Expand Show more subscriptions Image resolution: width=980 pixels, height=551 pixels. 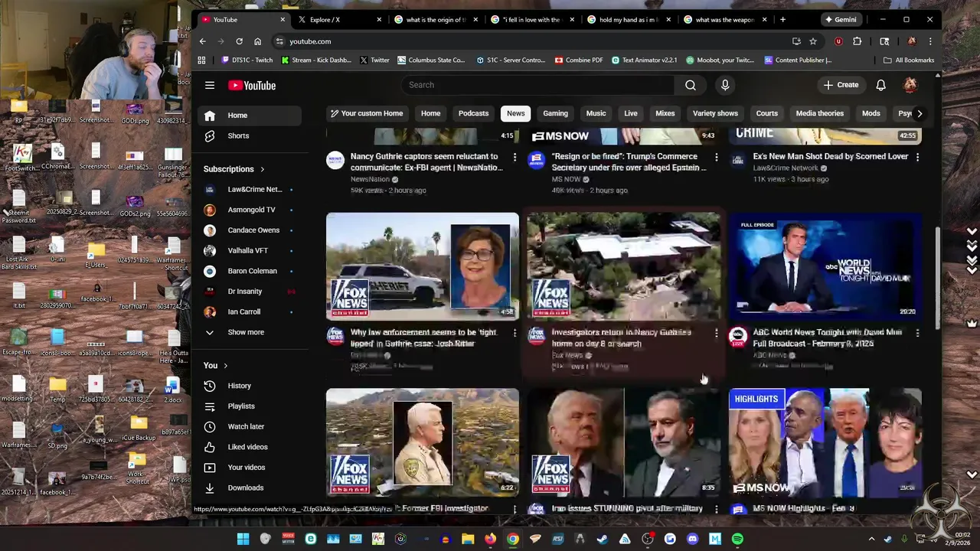(x=250, y=332)
